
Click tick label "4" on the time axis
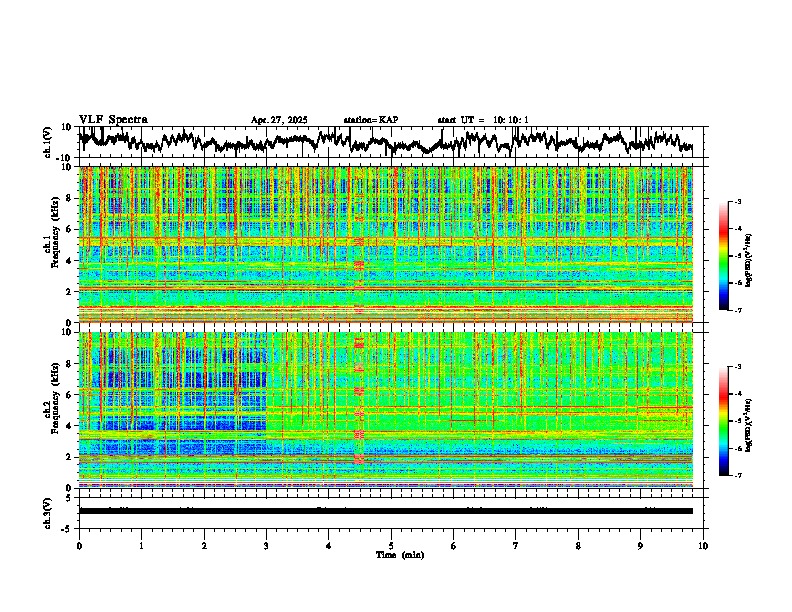(328, 546)
